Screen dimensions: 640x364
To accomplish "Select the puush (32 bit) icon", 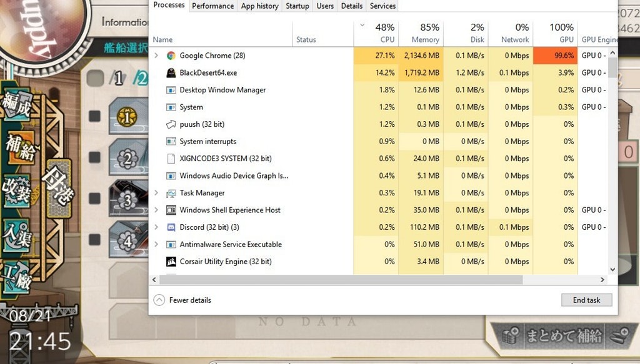I will [171, 124].
